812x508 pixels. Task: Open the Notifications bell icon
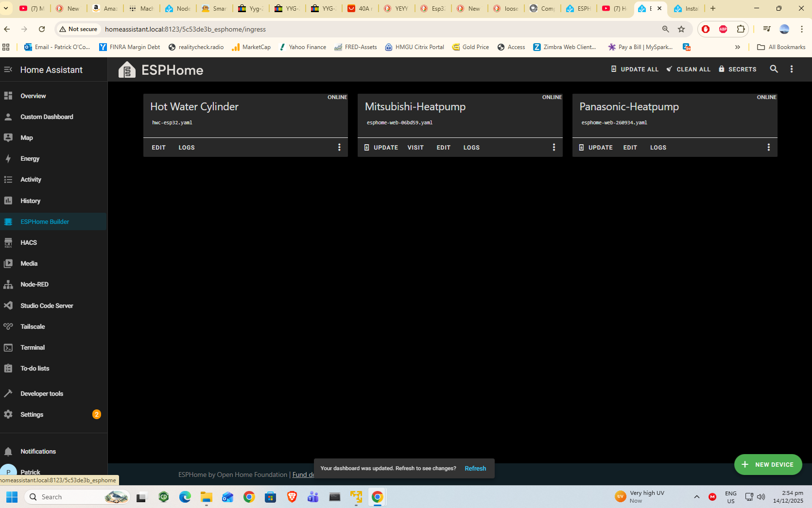coord(8,451)
